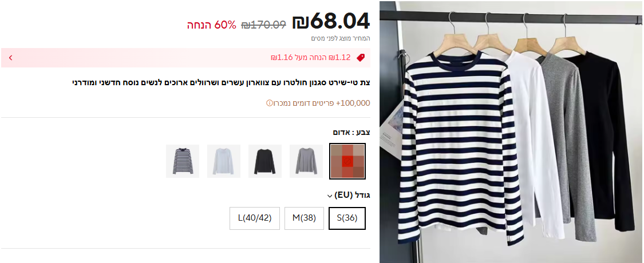Choose the black shirt color thumbnail
The height and width of the screenshot is (263, 644).
click(265, 161)
